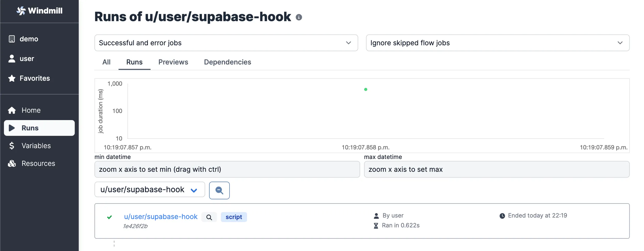The image size is (644, 251).
Task: Open the Dependencies tab
Action: tap(227, 62)
